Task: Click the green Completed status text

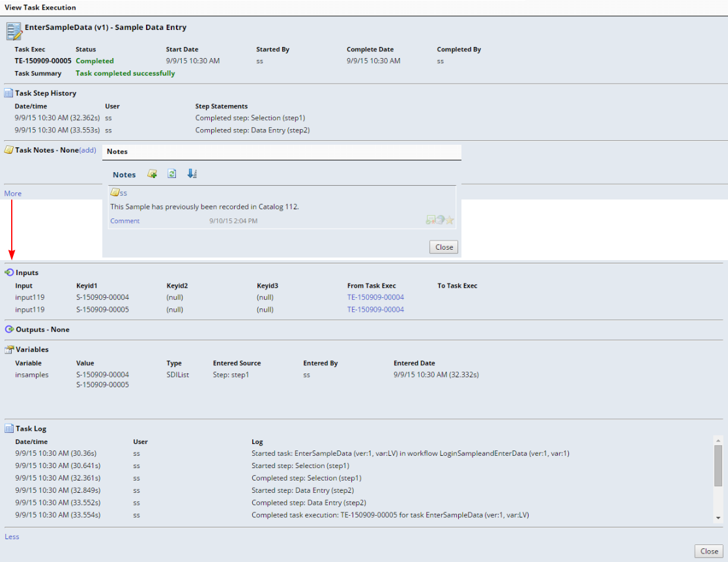Action: pos(95,61)
